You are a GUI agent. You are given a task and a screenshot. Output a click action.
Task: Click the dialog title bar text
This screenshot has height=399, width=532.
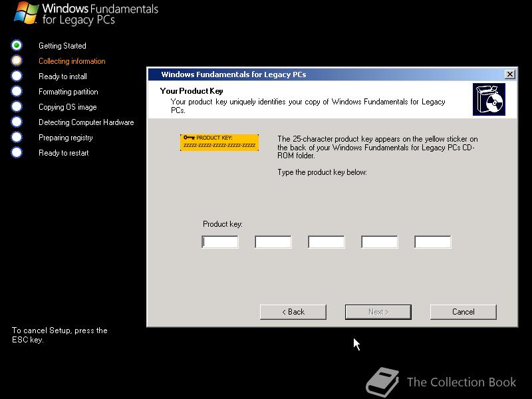233,74
